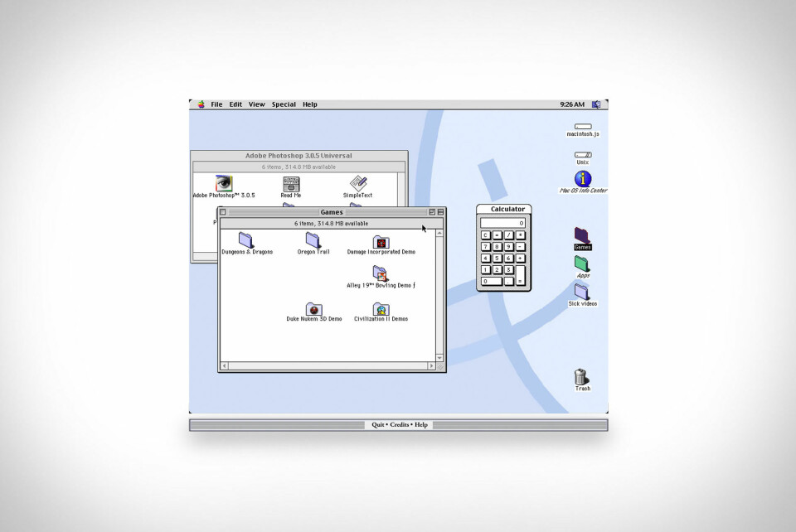Click the Calculator title bar
Viewport: 796px width, 532px height.
[503, 209]
